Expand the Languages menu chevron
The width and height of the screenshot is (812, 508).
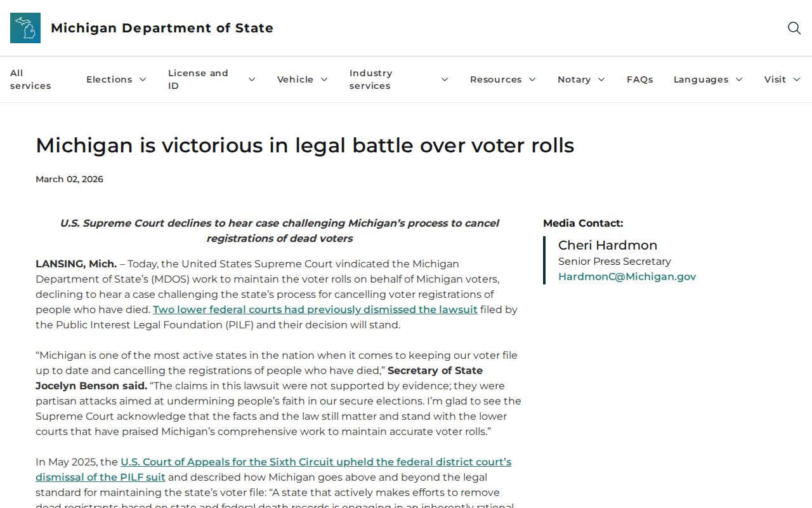click(739, 79)
